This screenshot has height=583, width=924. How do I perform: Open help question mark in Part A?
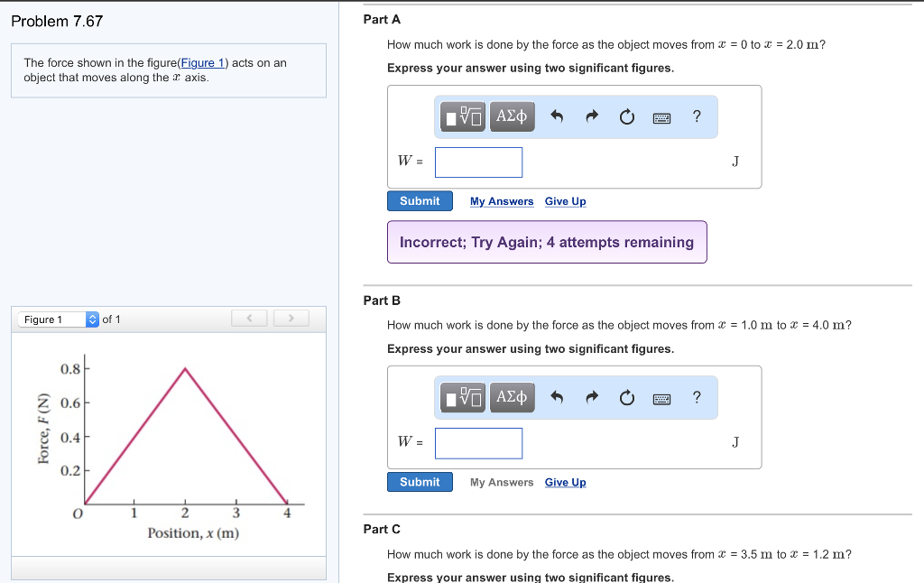pos(697,116)
